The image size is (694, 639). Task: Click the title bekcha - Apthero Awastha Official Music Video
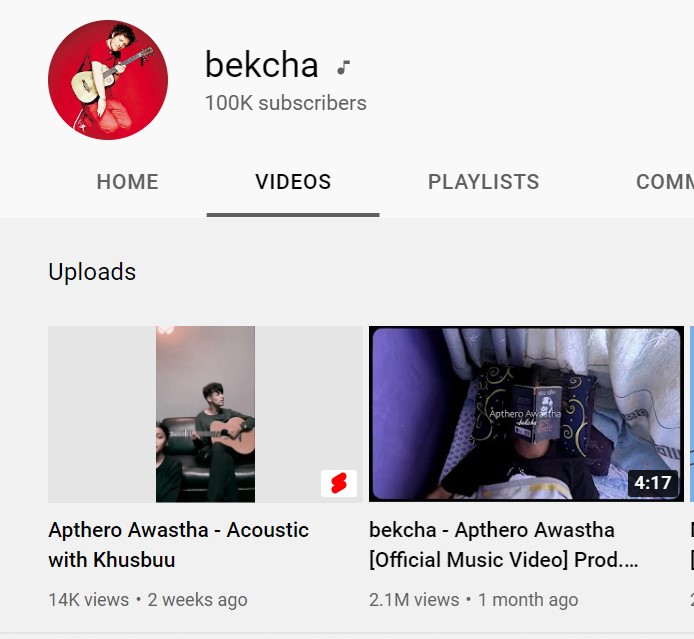pyautogui.click(x=504, y=545)
